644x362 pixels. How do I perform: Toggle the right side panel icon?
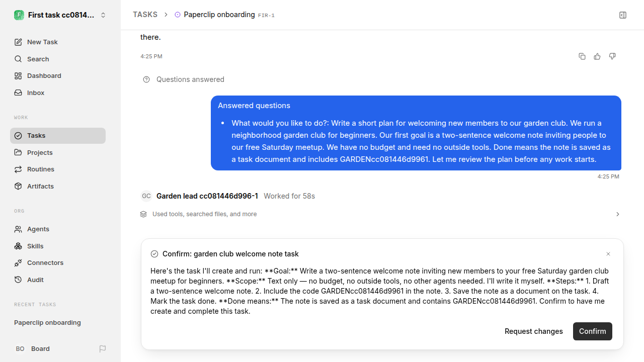point(623,15)
